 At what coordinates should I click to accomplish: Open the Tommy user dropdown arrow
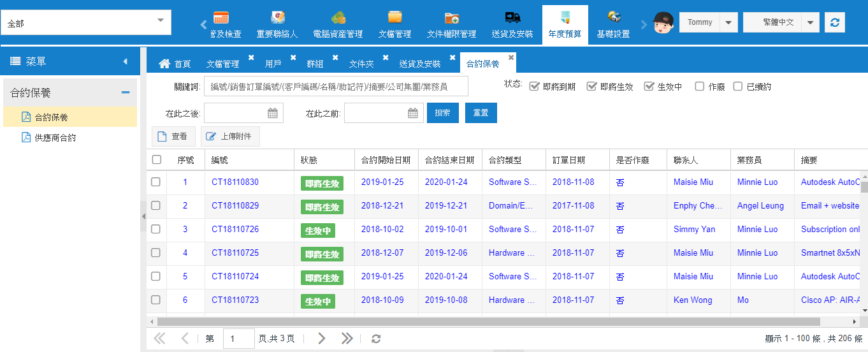point(728,22)
